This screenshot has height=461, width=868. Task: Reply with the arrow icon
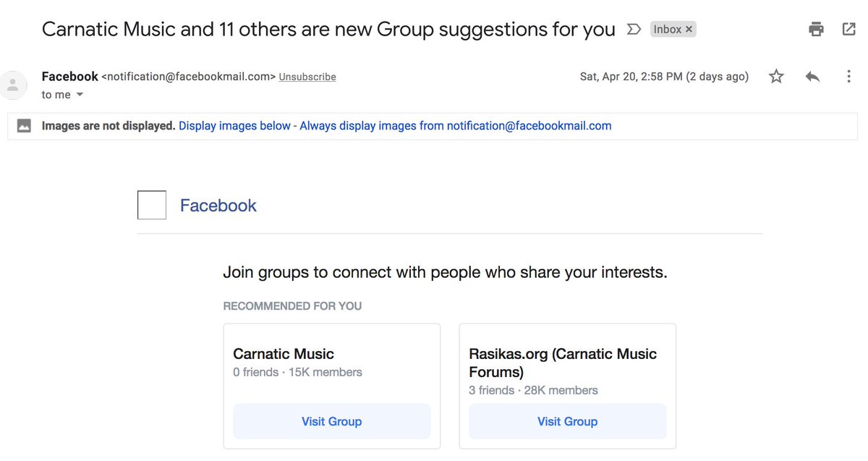coord(812,77)
